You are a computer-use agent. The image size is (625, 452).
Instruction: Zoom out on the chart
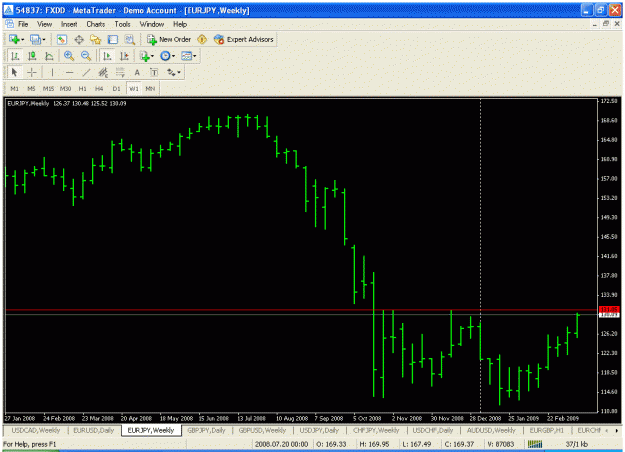(86, 56)
